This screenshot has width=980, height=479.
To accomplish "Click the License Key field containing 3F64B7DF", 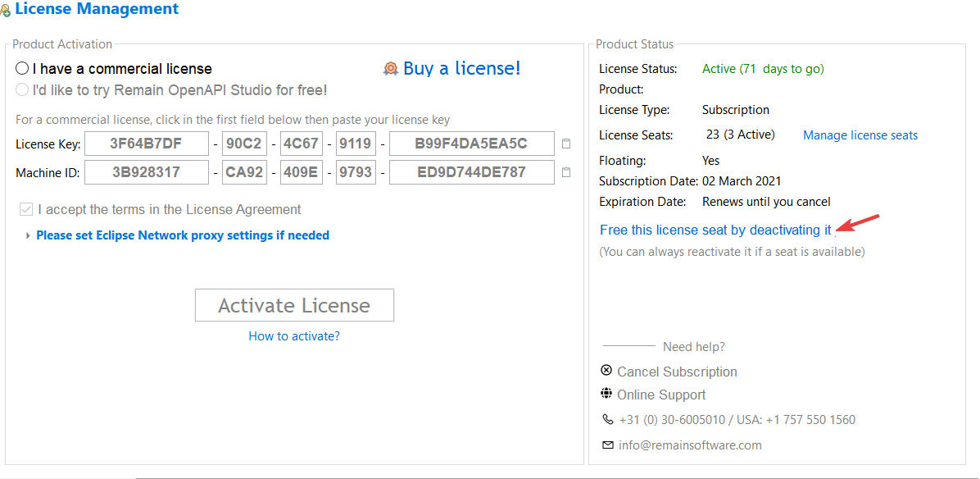I will pos(147,144).
